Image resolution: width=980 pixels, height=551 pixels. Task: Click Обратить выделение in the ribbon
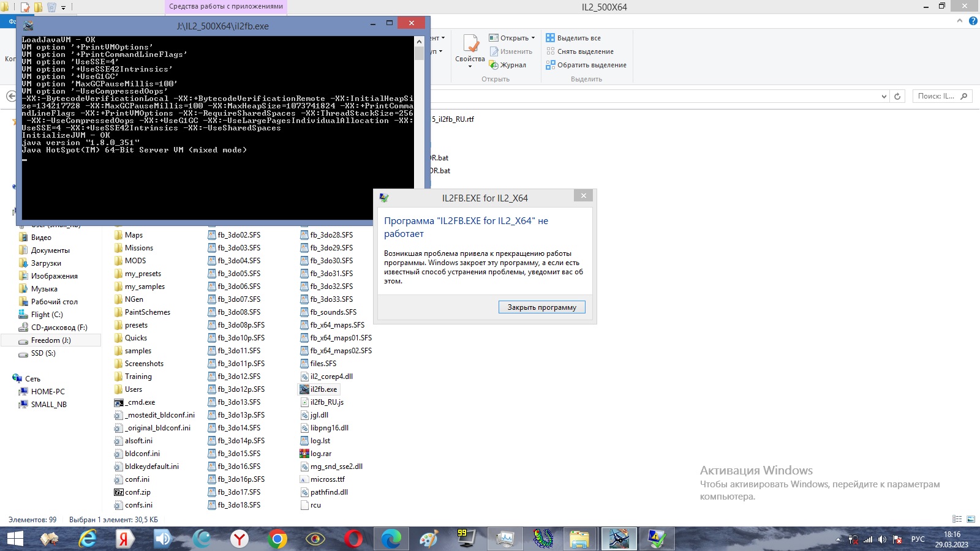coord(586,65)
